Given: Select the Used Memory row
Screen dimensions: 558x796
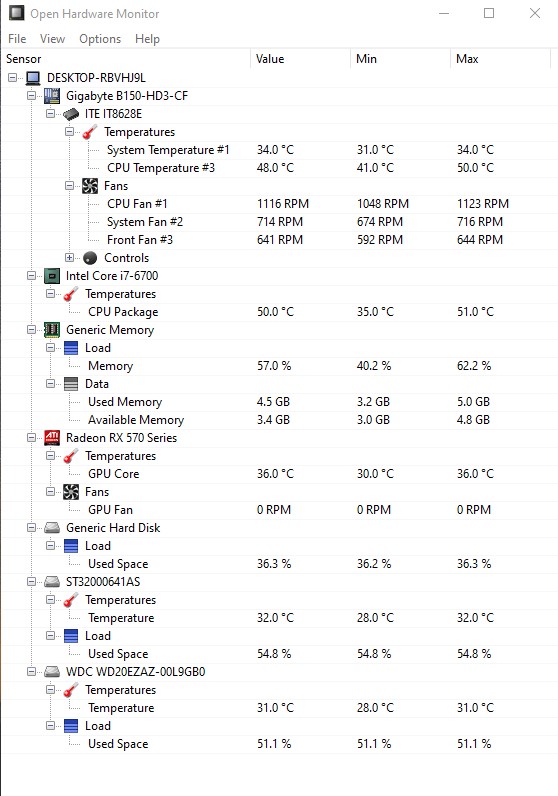Looking at the screenshot, I should point(277,402).
